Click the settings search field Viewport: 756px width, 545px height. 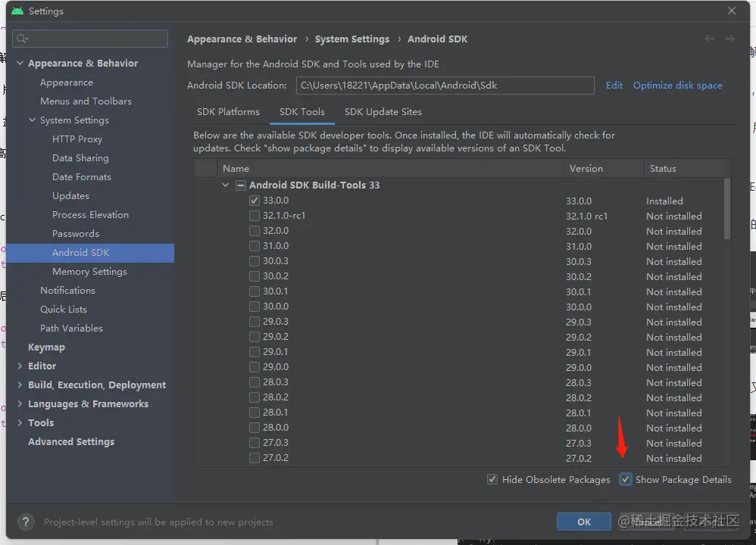(90, 39)
